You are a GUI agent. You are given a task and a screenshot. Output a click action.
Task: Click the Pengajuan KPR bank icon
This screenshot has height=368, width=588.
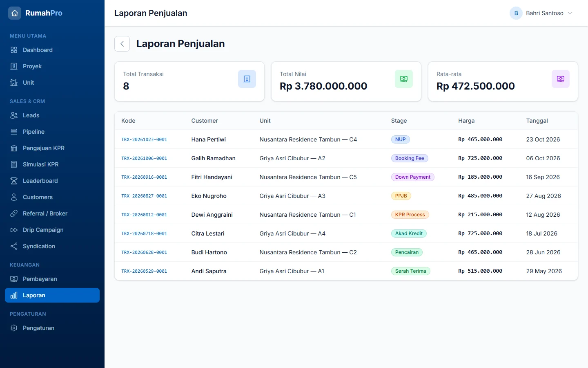click(14, 148)
